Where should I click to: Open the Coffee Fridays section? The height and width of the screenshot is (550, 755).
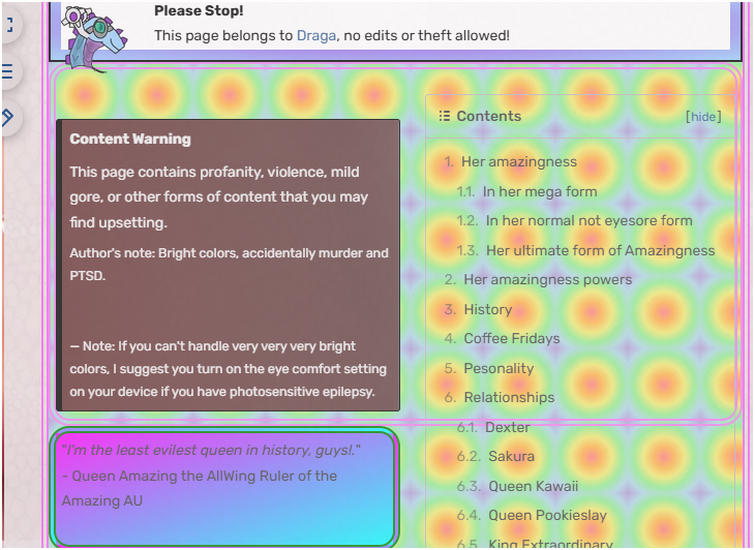coord(511,339)
